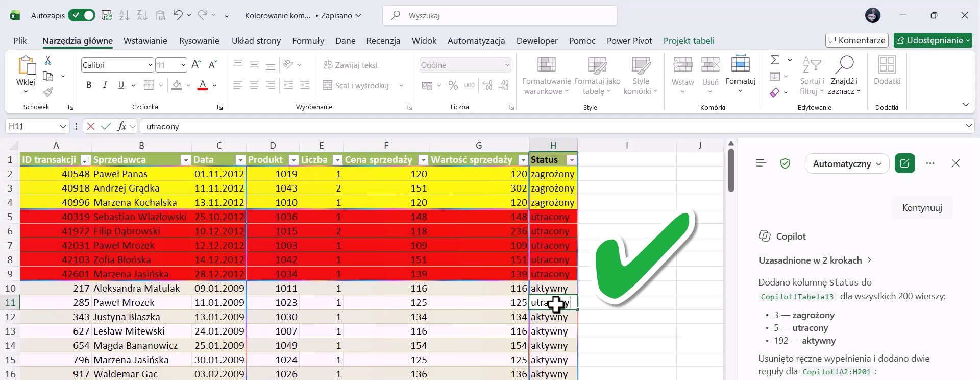
Task: Click the Udostępnianie share button
Action: click(x=933, y=40)
